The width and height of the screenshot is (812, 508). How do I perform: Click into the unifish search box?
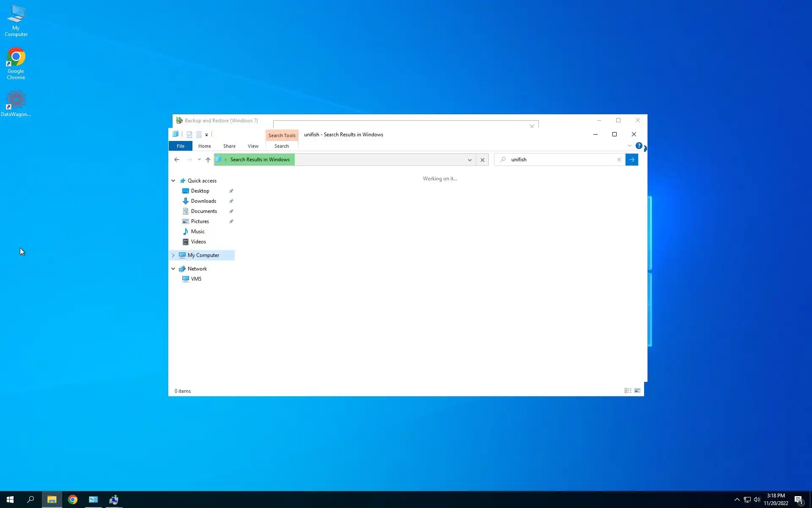[x=558, y=160]
